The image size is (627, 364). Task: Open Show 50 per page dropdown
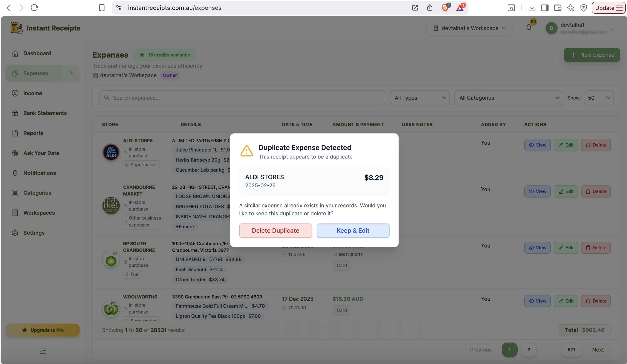598,98
